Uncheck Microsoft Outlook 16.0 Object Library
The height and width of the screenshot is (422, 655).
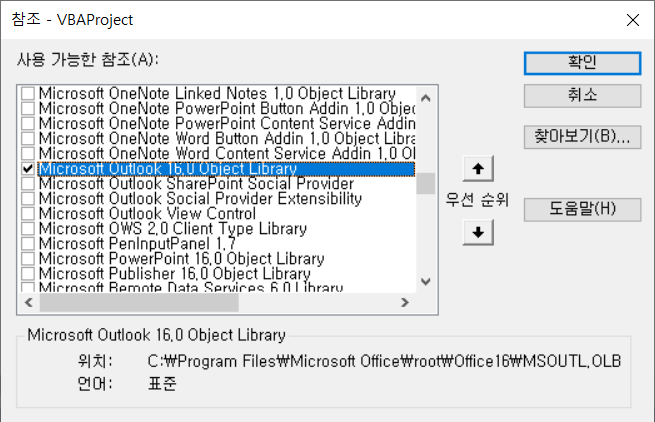28,168
